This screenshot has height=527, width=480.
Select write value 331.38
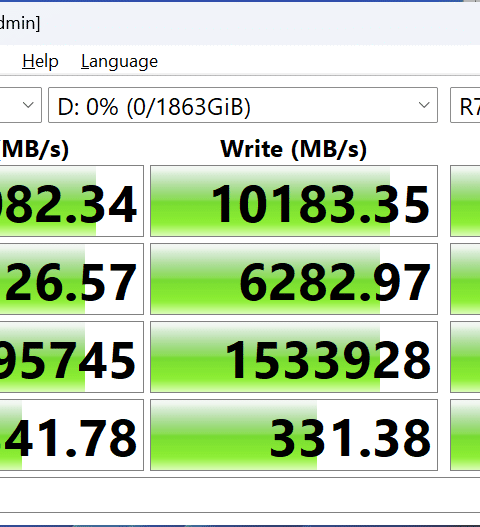pyautogui.click(x=294, y=435)
